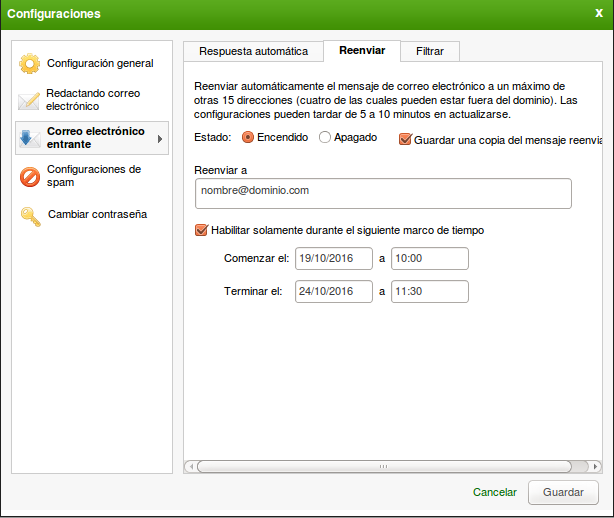Click the Estado: label

(x=213, y=137)
